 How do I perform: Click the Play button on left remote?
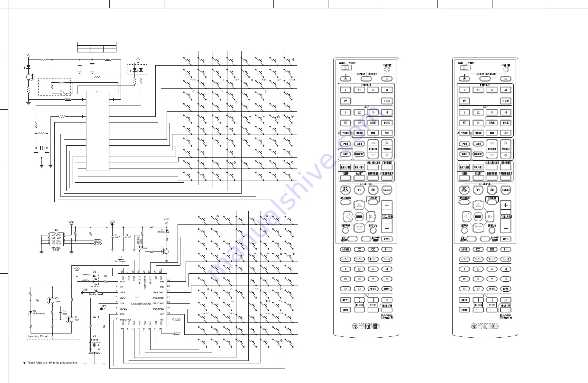(387, 249)
